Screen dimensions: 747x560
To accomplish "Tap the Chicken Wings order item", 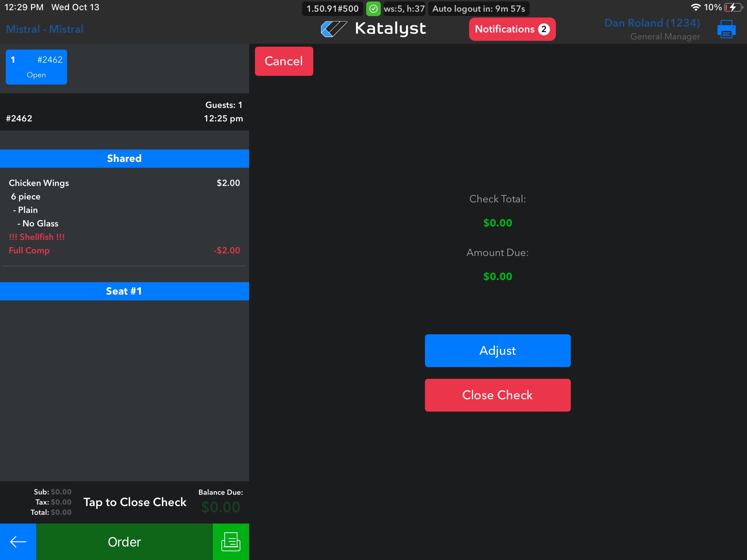I will click(39, 183).
